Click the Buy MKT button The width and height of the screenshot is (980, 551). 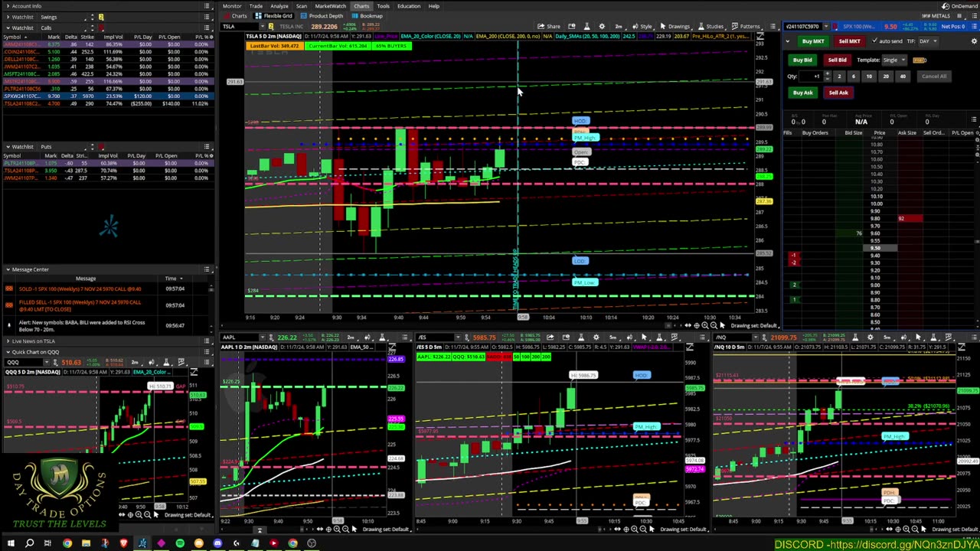click(x=812, y=41)
